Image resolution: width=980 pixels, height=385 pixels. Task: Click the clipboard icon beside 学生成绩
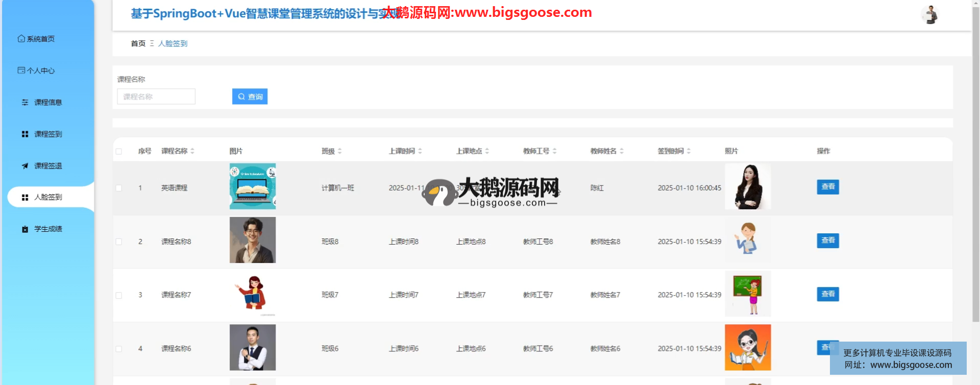(25, 229)
